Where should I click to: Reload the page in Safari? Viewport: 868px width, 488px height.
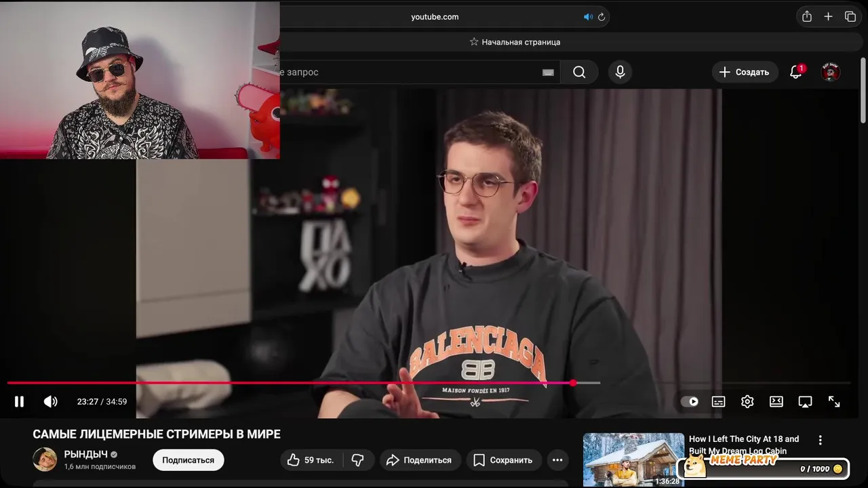click(x=601, y=17)
